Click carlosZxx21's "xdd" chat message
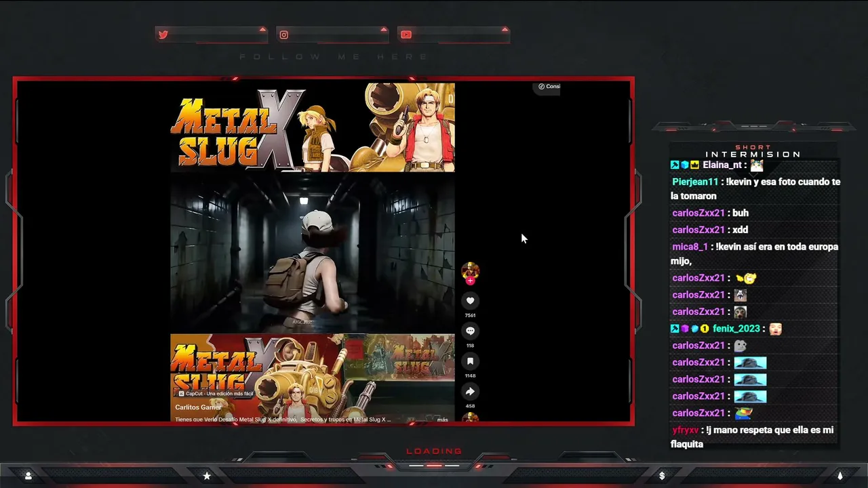 pos(741,230)
